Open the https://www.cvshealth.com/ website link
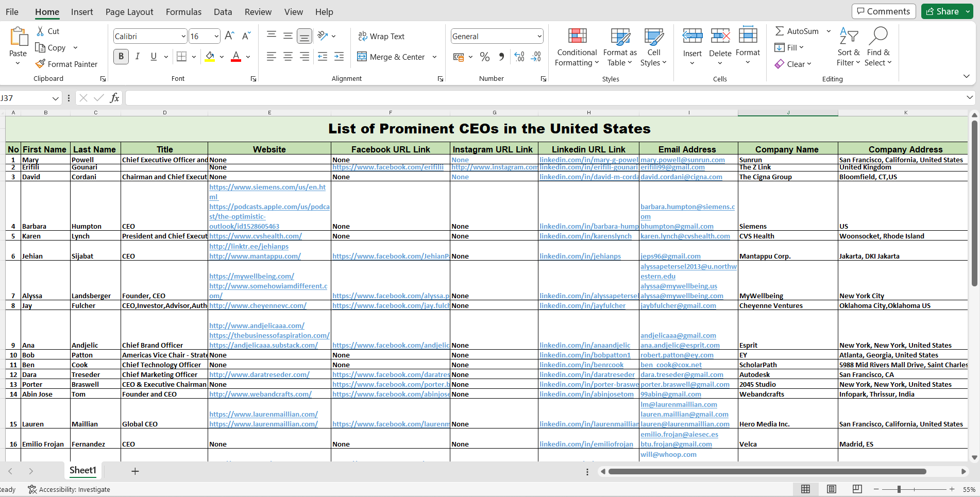The height and width of the screenshot is (497, 980). click(x=256, y=236)
